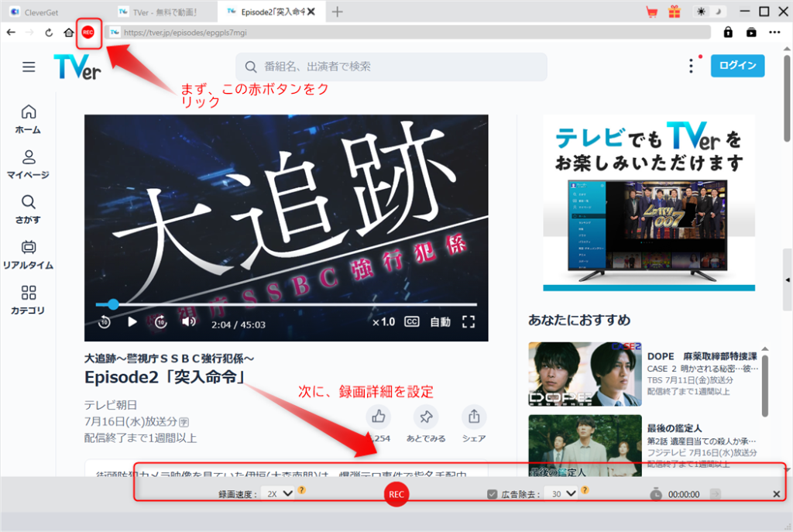Skip the video forward 10 seconds
793x532 pixels.
point(161,322)
